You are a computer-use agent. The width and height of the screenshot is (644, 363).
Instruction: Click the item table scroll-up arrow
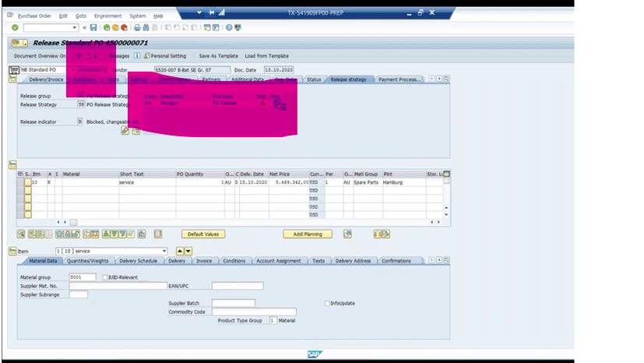(446, 208)
